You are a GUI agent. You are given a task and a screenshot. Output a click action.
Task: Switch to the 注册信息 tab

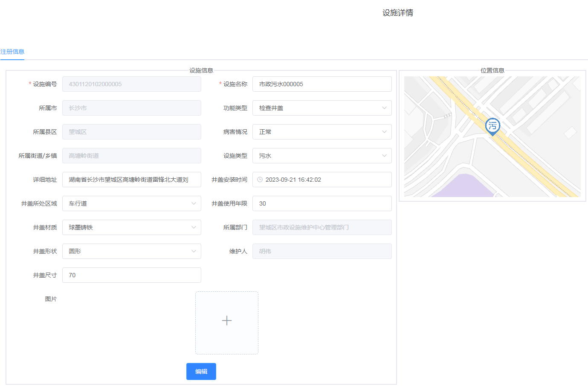(12, 52)
